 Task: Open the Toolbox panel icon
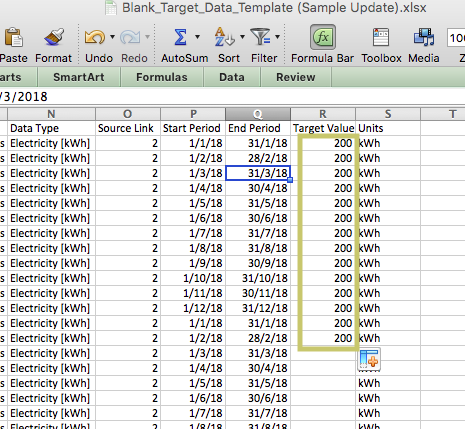tap(381, 37)
